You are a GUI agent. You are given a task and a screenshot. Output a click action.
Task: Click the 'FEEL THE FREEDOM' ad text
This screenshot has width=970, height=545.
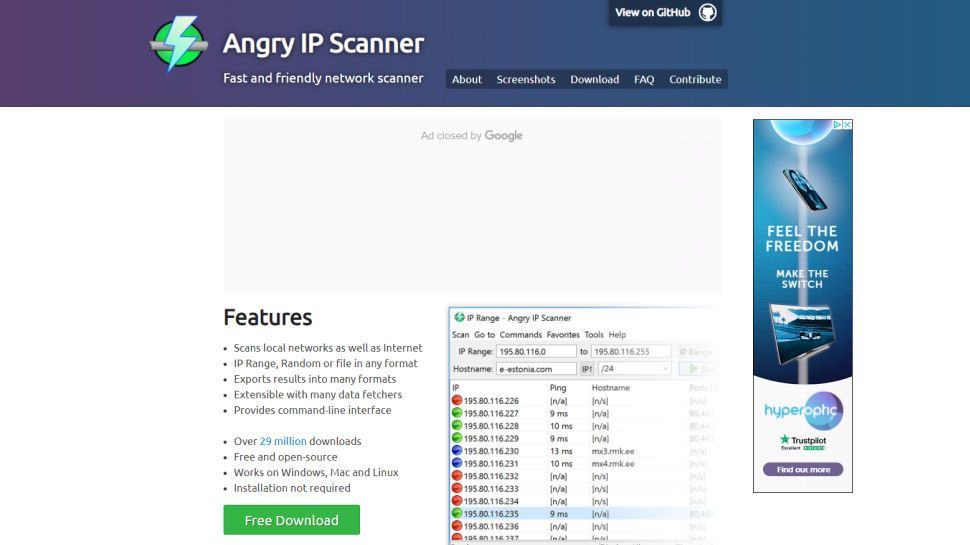(x=802, y=239)
